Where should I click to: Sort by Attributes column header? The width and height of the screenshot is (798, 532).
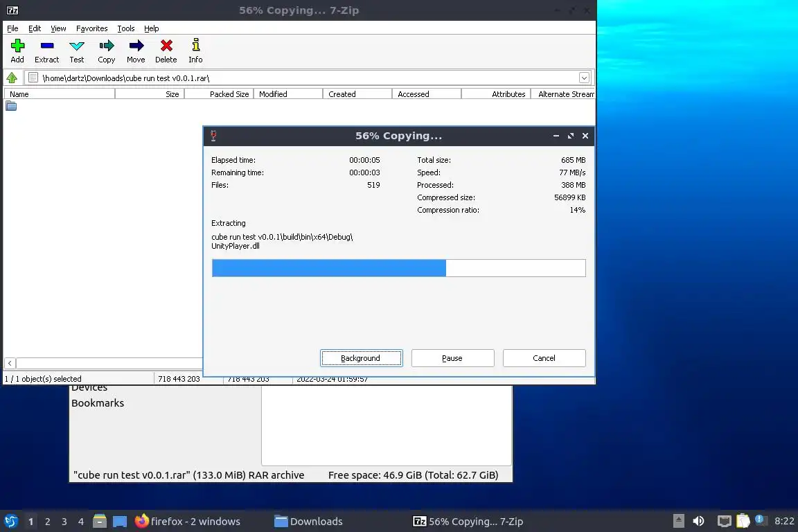(x=496, y=94)
